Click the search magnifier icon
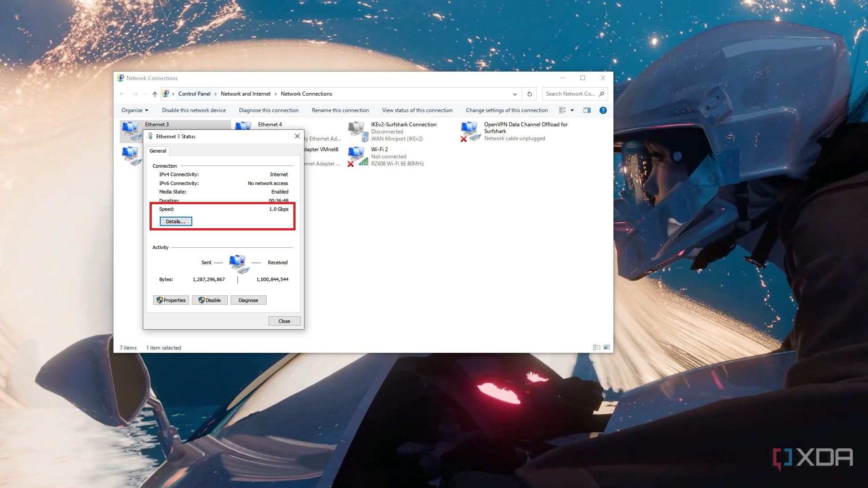Viewport: 868px width, 488px height. click(602, 94)
